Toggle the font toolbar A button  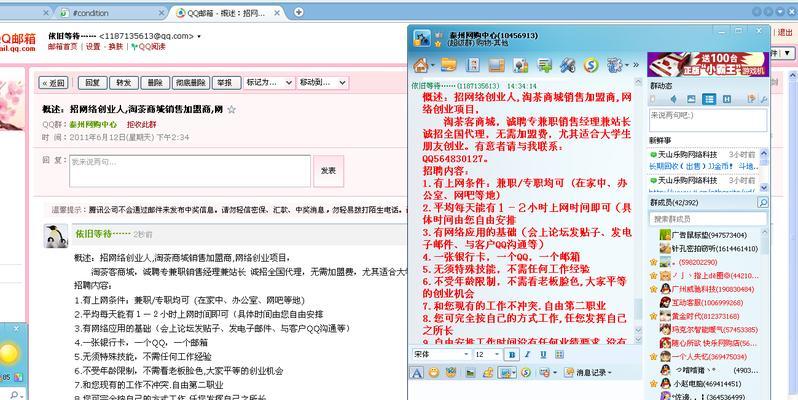click(x=416, y=373)
